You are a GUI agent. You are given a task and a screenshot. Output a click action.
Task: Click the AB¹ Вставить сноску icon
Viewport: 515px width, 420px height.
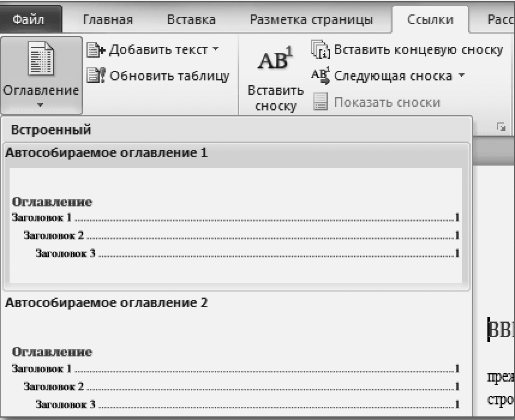[275, 61]
